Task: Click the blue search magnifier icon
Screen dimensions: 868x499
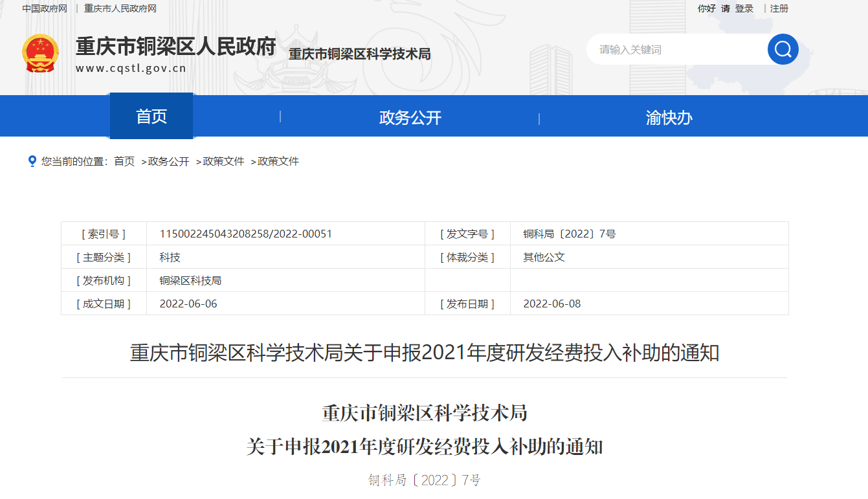Action: pos(783,49)
